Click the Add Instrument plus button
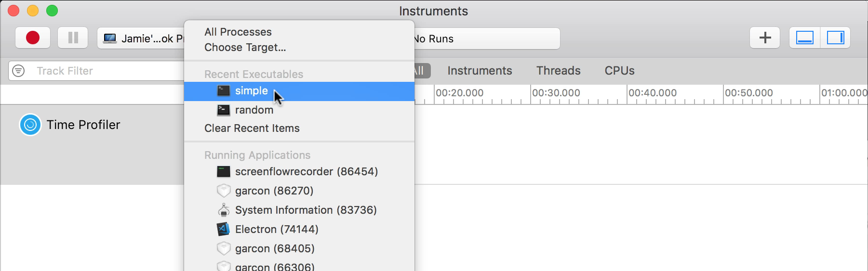This screenshot has height=271, width=868. point(765,38)
